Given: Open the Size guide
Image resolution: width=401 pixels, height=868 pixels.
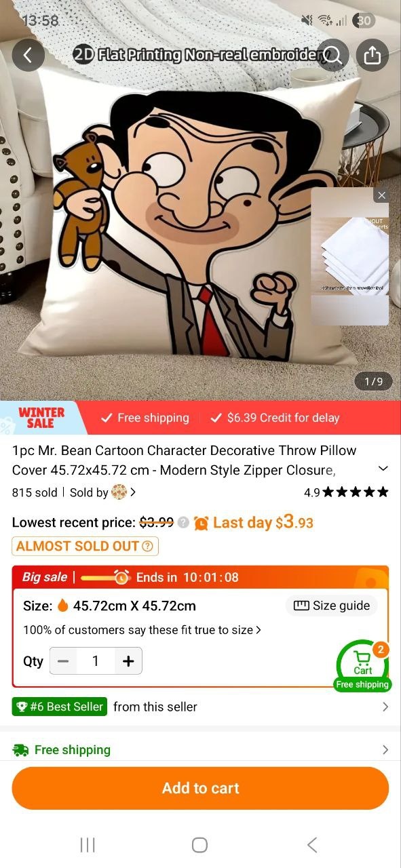Looking at the screenshot, I should pyautogui.click(x=332, y=606).
